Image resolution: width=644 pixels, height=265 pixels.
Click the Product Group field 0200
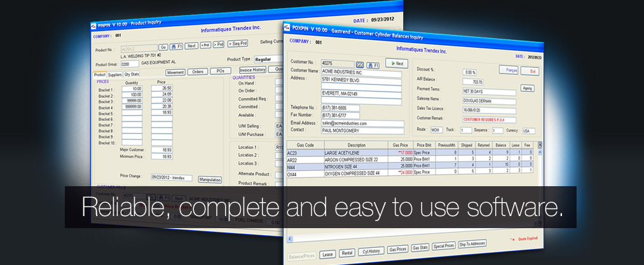pos(130,64)
